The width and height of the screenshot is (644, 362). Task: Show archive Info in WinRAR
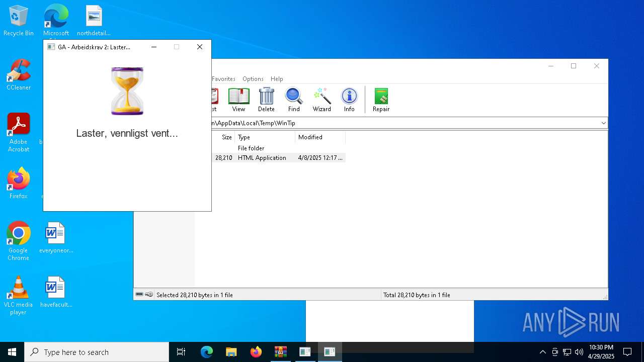tap(349, 100)
